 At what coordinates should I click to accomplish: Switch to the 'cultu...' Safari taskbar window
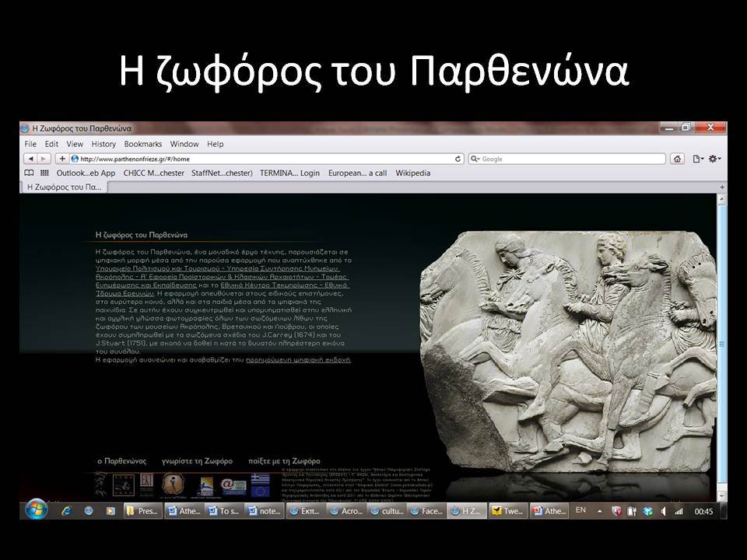(x=387, y=511)
